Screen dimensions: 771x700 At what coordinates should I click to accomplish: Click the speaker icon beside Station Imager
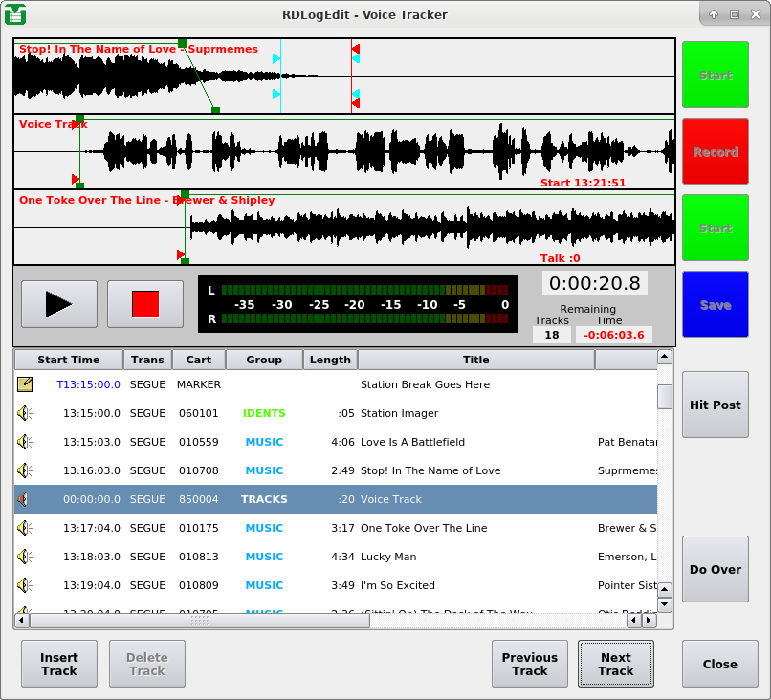tap(24, 413)
